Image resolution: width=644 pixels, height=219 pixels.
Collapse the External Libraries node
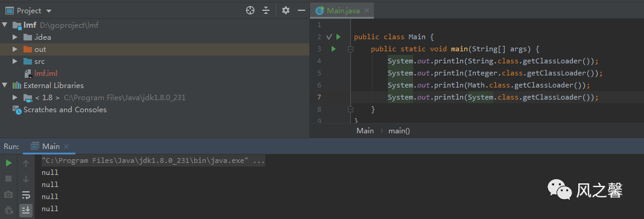(x=4, y=86)
